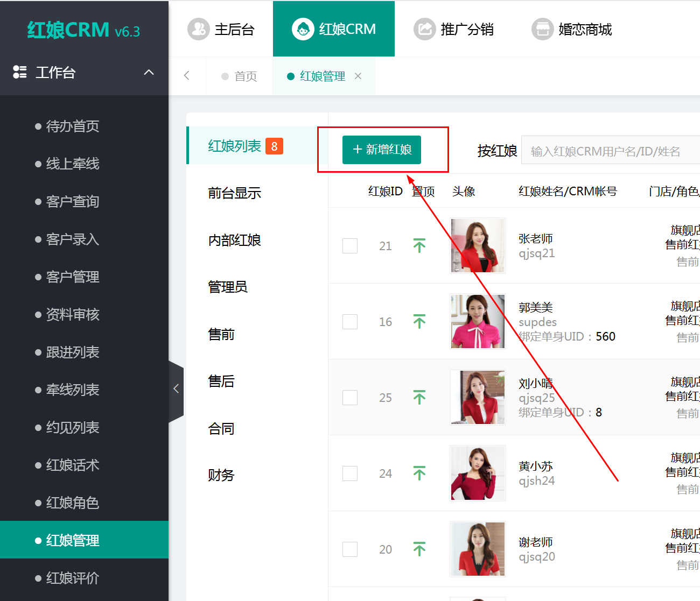Click account name supdes
Screen dimensions: 700x601
537,322
